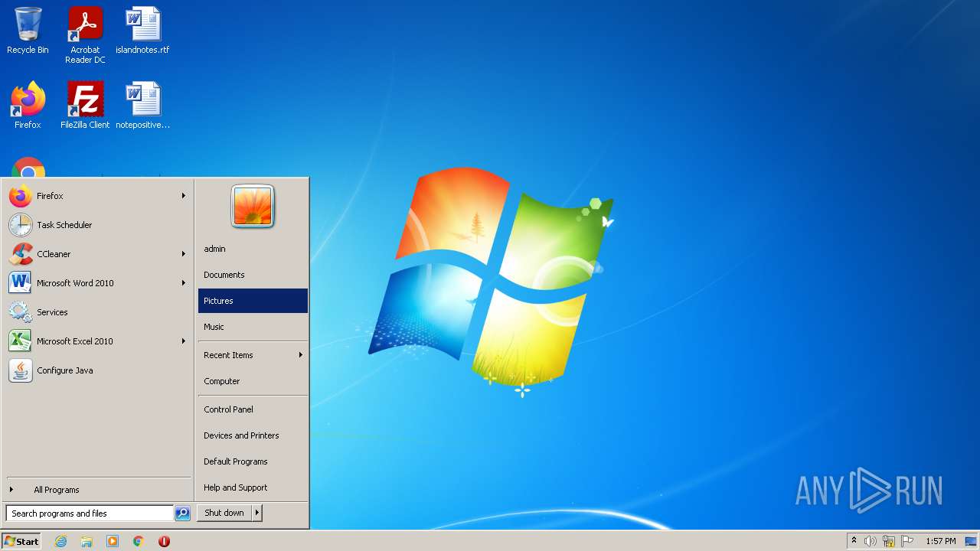
Task: Open Music from Start menu
Action: coord(253,327)
